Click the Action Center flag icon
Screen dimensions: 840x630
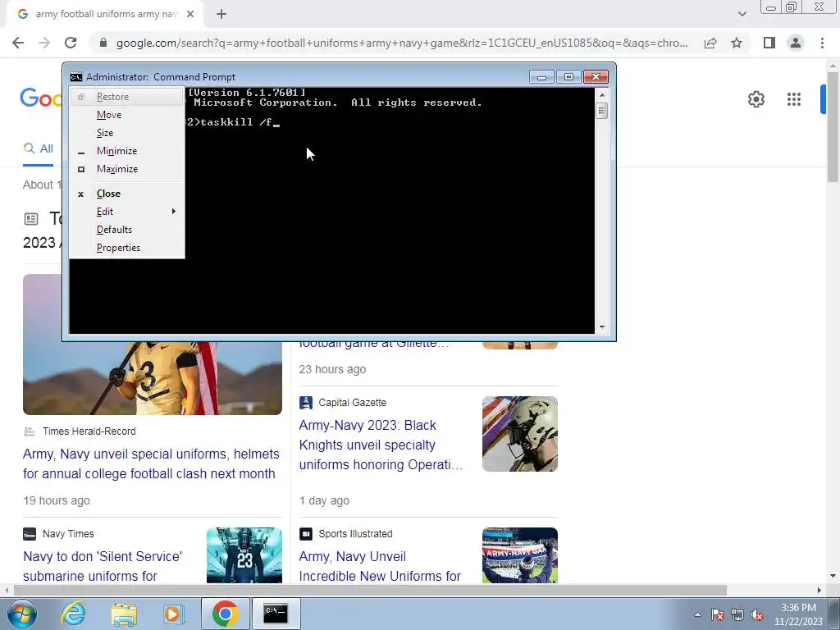718,615
